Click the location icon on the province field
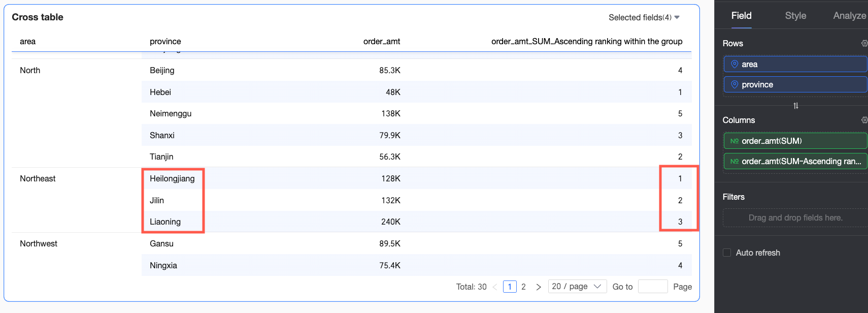The image size is (868, 313). tap(734, 84)
